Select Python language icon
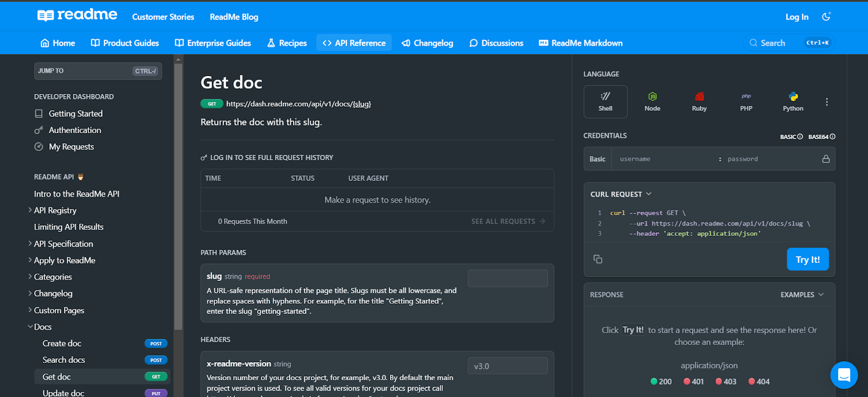This screenshot has height=397, width=868. pos(793,102)
